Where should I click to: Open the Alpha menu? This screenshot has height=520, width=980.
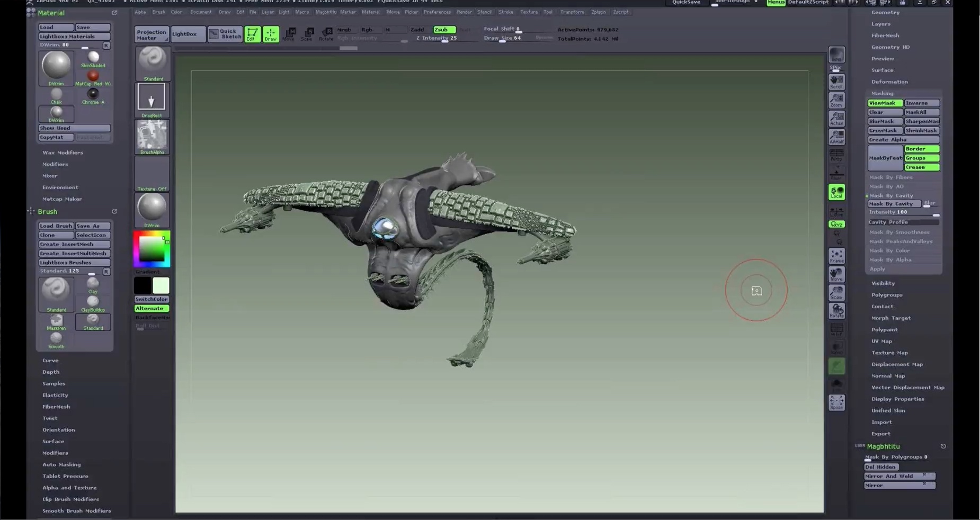coord(140,12)
